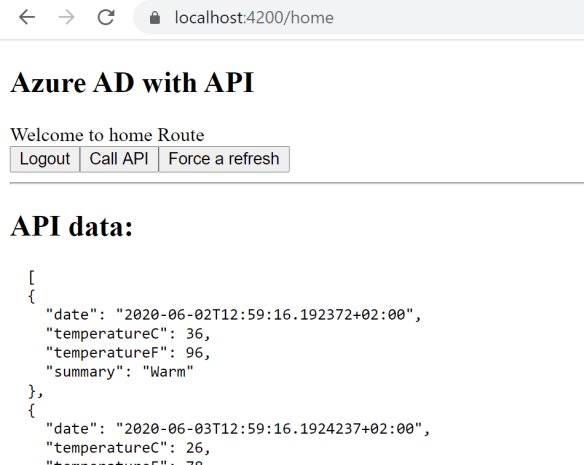Click the Logout button

(x=45, y=159)
